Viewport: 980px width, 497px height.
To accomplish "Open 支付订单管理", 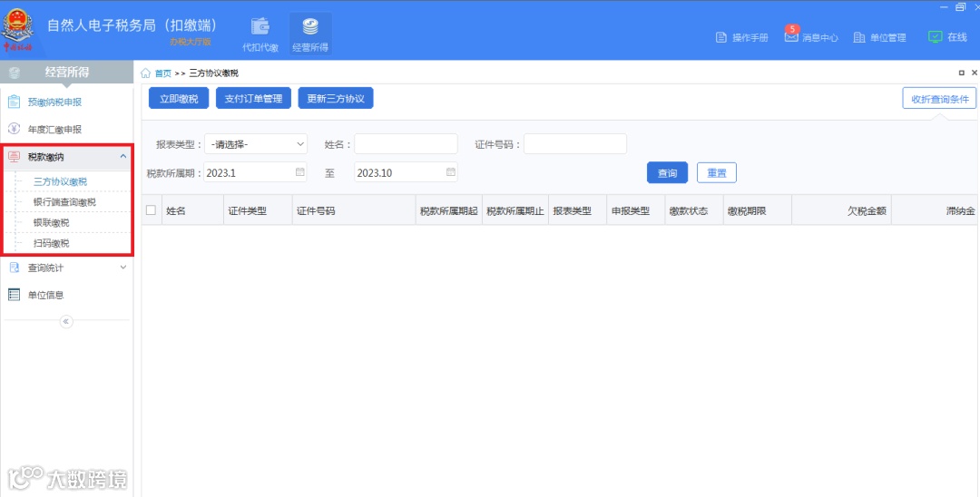I will pos(253,98).
